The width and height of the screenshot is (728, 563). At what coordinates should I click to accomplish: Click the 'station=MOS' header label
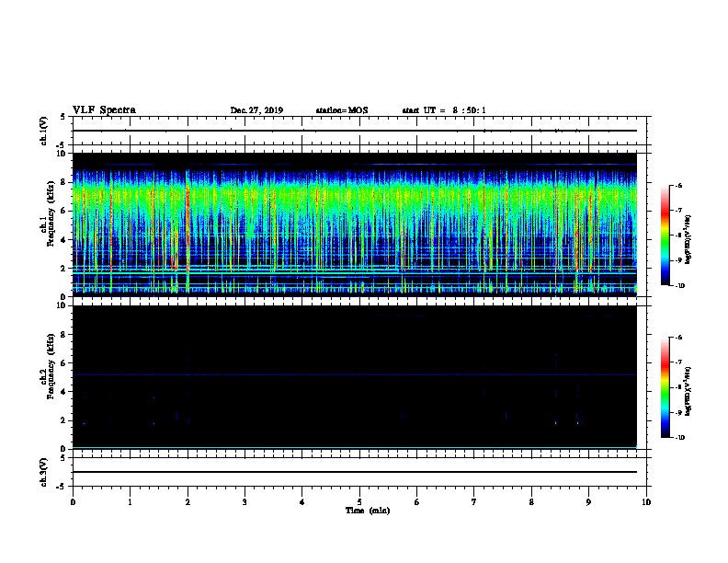pyautogui.click(x=342, y=110)
